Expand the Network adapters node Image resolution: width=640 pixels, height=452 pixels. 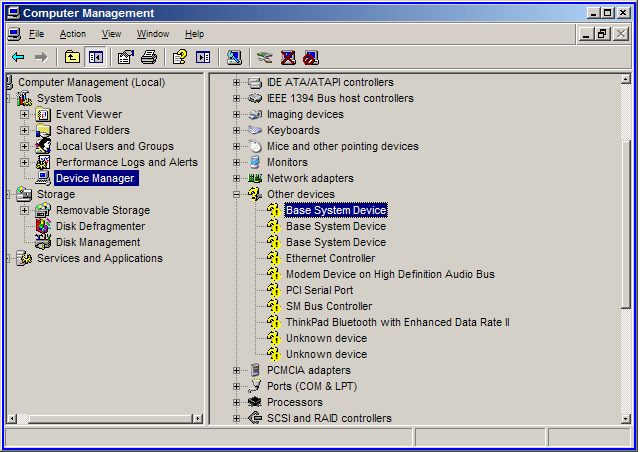[x=237, y=178]
